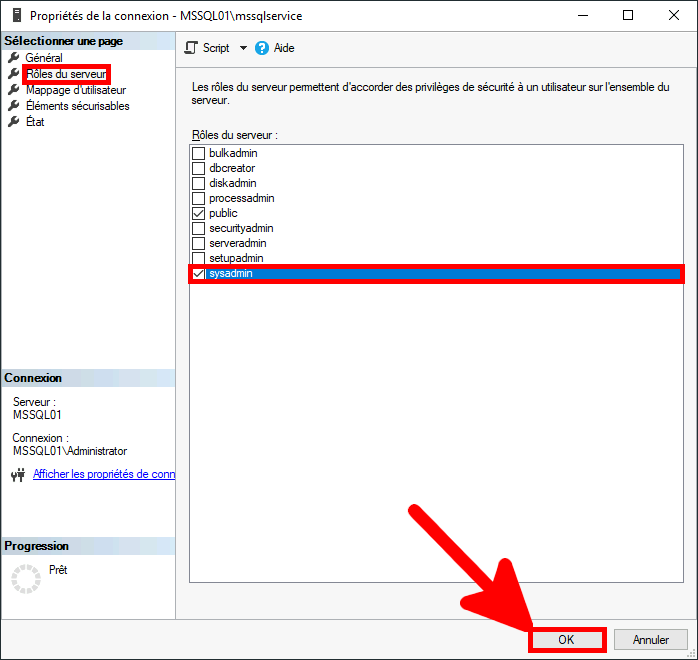
Task: Click the Aide help icon
Action: (x=262, y=48)
